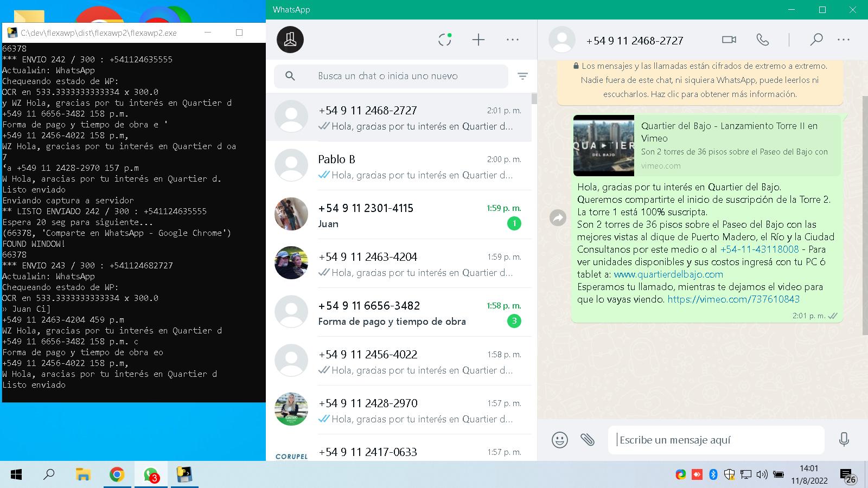This screenshot has width=868, height=488.
Task: Click the battery tray icon
Action: click(778, 475)
